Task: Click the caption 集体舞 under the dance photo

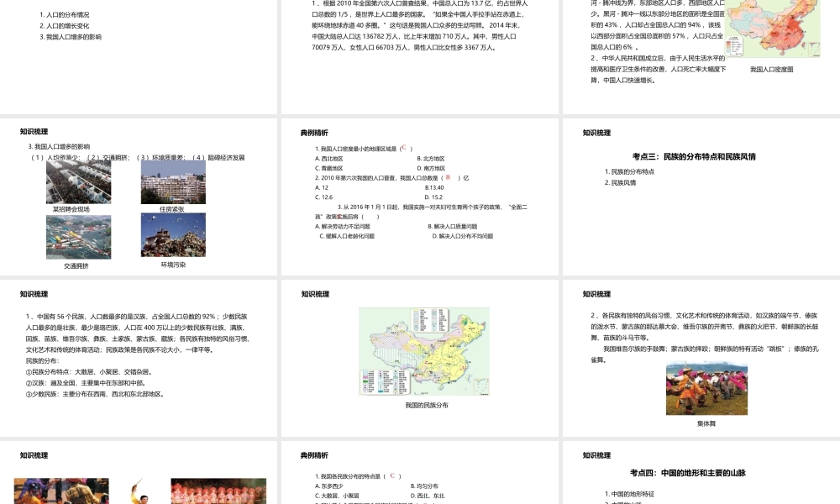Action: (706, 423)
